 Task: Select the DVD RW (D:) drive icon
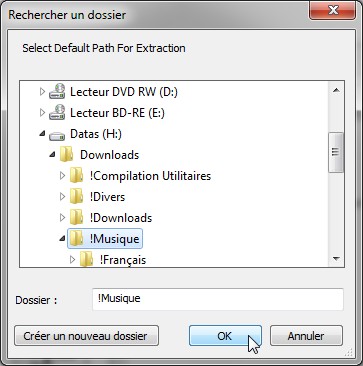coord(57,92)
